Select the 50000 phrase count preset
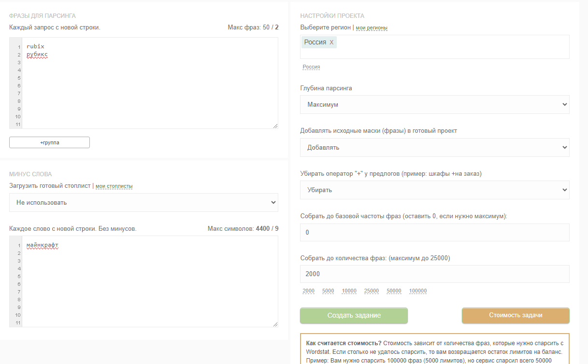This screenshot has width=588, height=364. 394,291
